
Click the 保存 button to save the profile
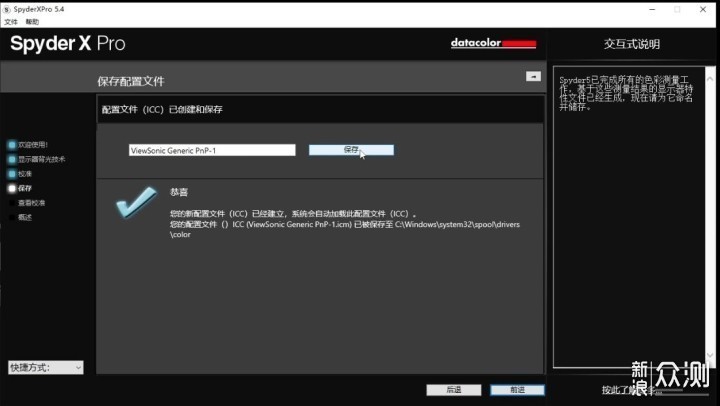click(351, 150)
